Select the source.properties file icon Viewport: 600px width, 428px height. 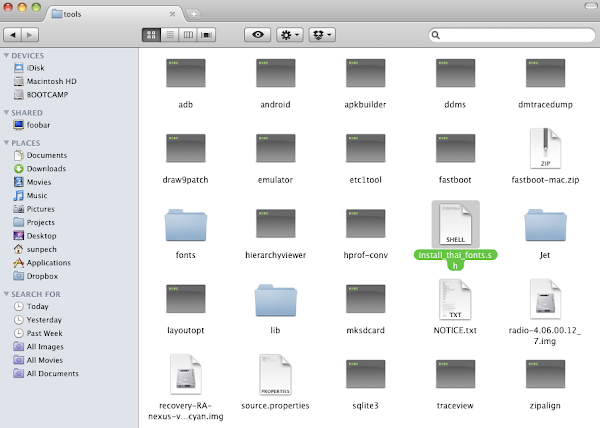[276, 374]
